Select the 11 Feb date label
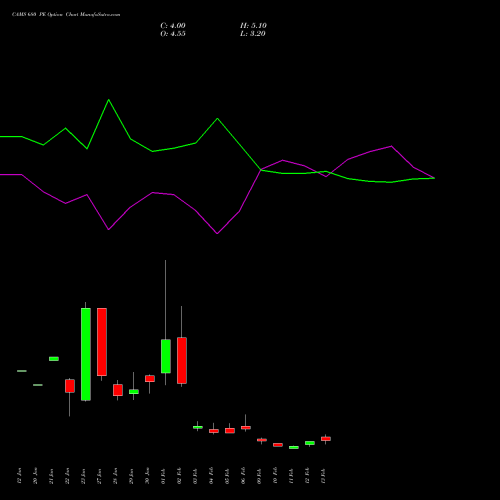Screen dimensions: 500x500 click(x=291, y=476)
